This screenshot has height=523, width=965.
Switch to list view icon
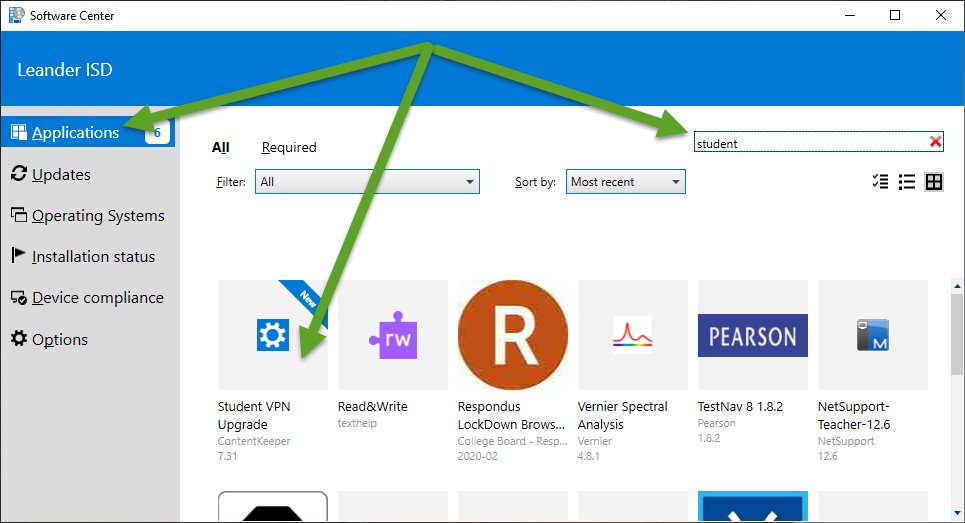907,182
